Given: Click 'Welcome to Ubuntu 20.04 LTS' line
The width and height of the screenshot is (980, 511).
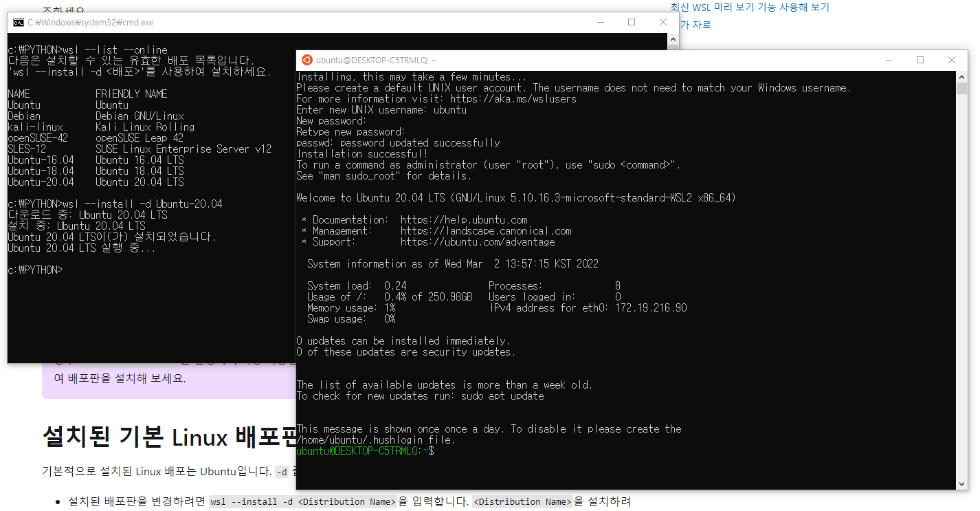Looking at the screenshot, I should [x=516, y=198].
